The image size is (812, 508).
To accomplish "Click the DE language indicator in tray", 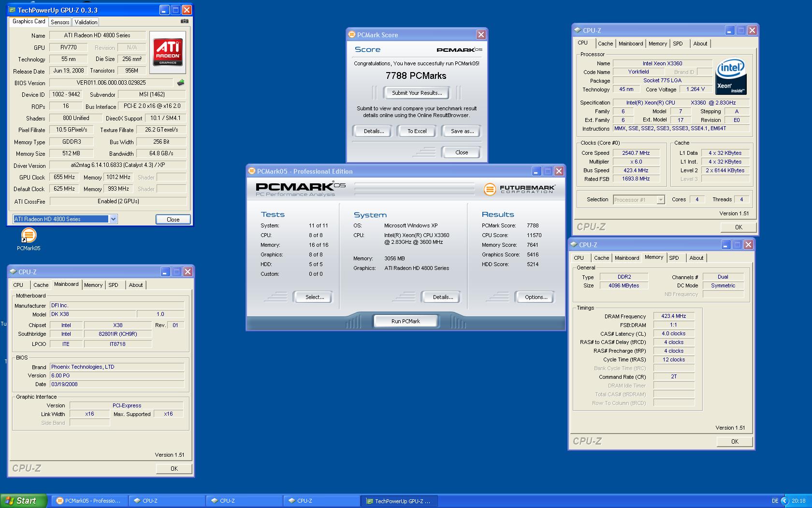I will [775, 501].
